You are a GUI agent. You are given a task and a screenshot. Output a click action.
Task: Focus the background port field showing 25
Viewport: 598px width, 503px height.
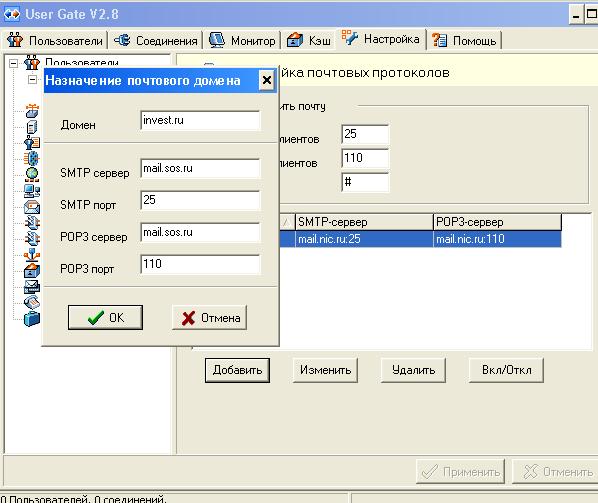click(365, 134)
